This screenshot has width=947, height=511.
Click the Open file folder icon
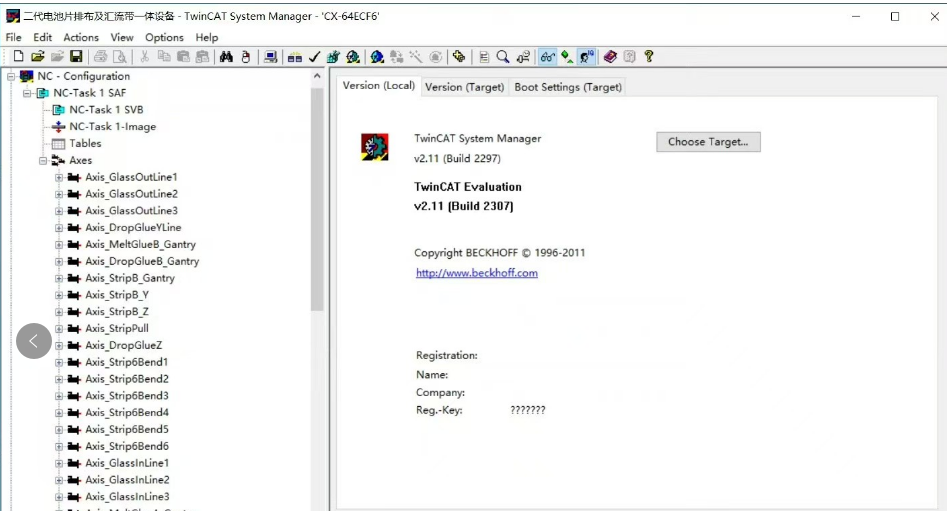[x=37, y=57]
